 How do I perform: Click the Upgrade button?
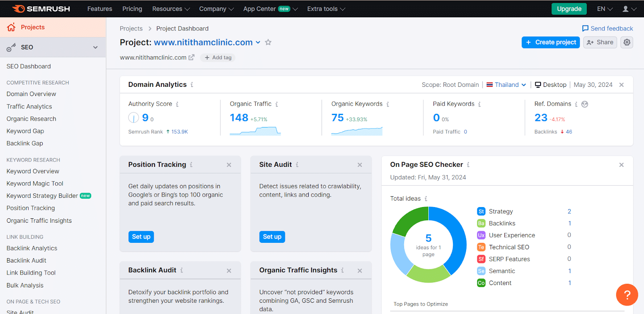point(569,9)
